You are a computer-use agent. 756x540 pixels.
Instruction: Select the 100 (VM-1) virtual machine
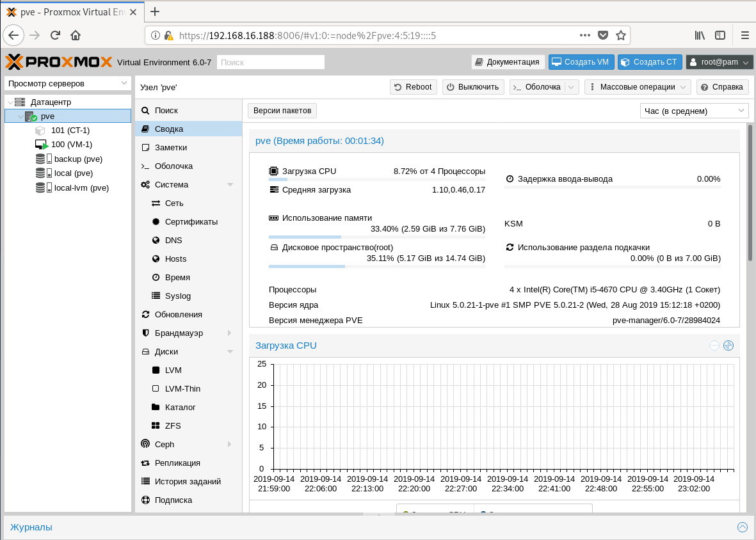[x=71, y=144]
